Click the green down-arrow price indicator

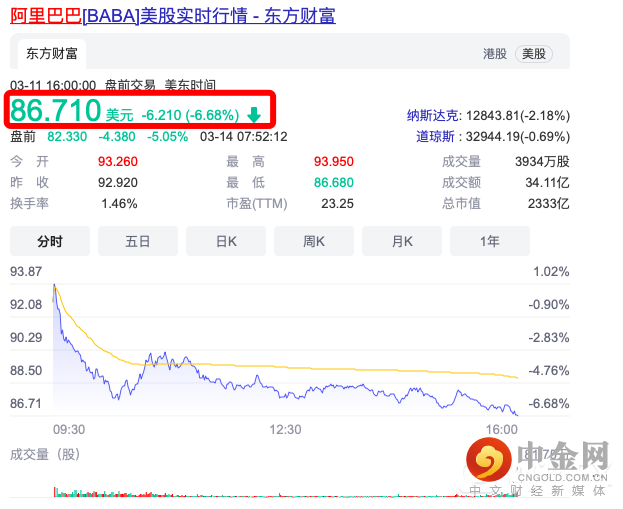coord(254,115)
